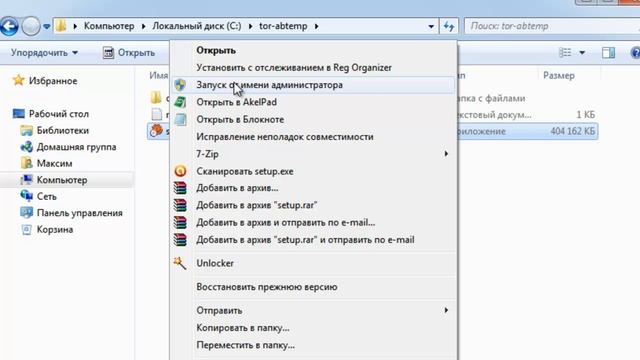Screen dimensions: 640x360
Task: Toggle the preview pane icon
Action: pos(608,53)
